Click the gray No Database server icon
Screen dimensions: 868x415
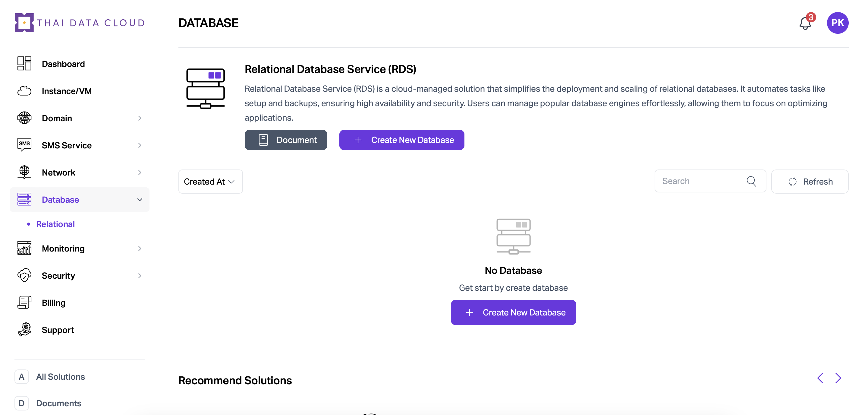point(513,236)
